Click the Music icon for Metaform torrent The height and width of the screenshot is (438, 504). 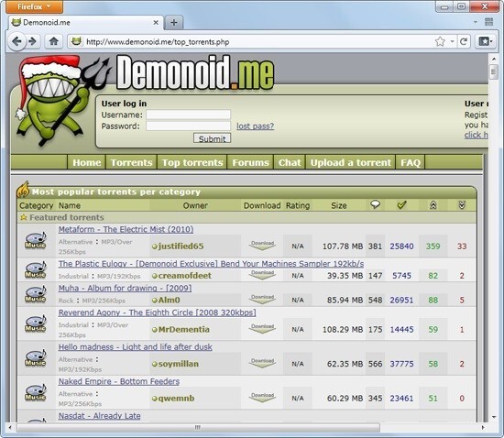(36, 241)
